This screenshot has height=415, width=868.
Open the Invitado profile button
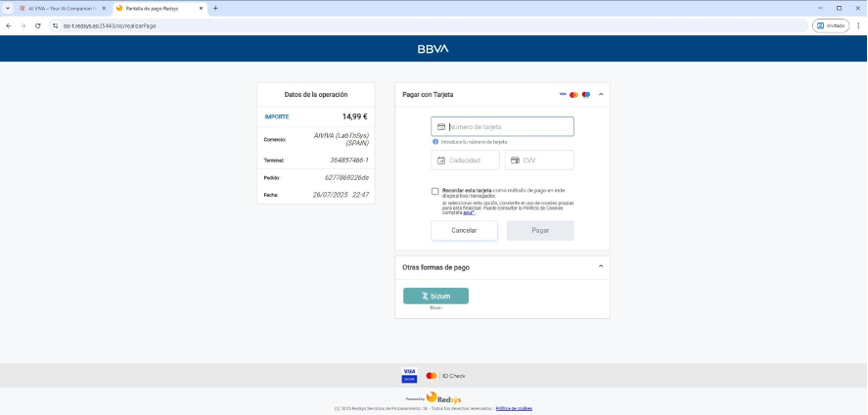(x=831, y=25)
